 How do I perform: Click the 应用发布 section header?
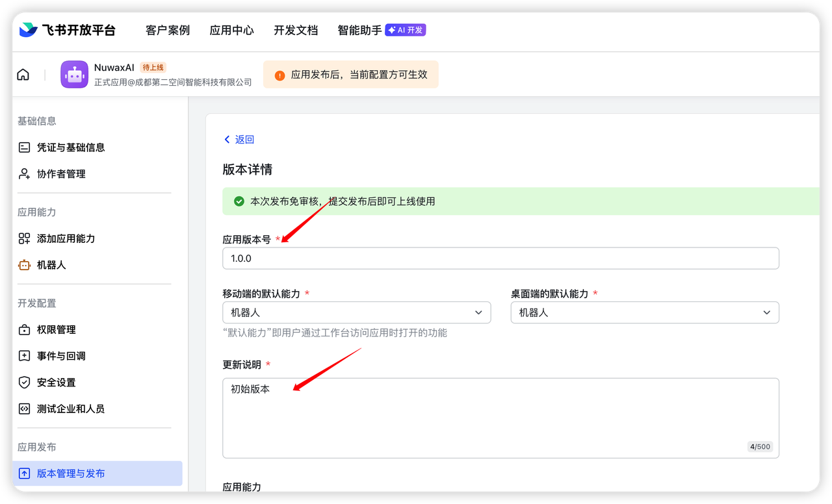(x=37, y=447)
